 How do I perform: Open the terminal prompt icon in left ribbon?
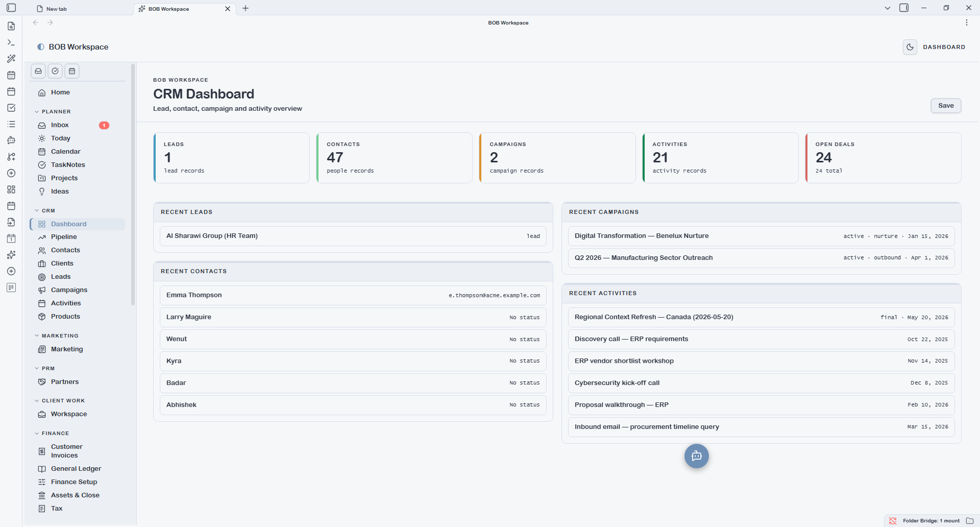coord(11,42)
